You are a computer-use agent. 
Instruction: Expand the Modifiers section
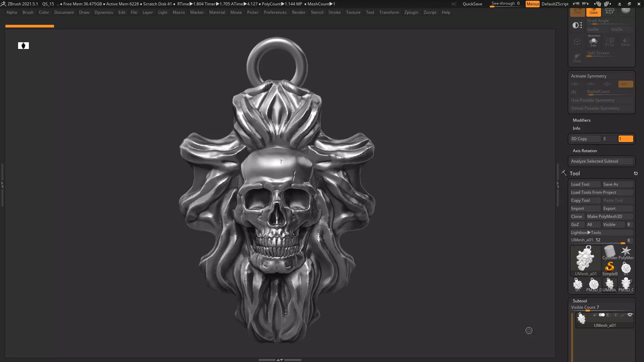[x=582, y=120]
